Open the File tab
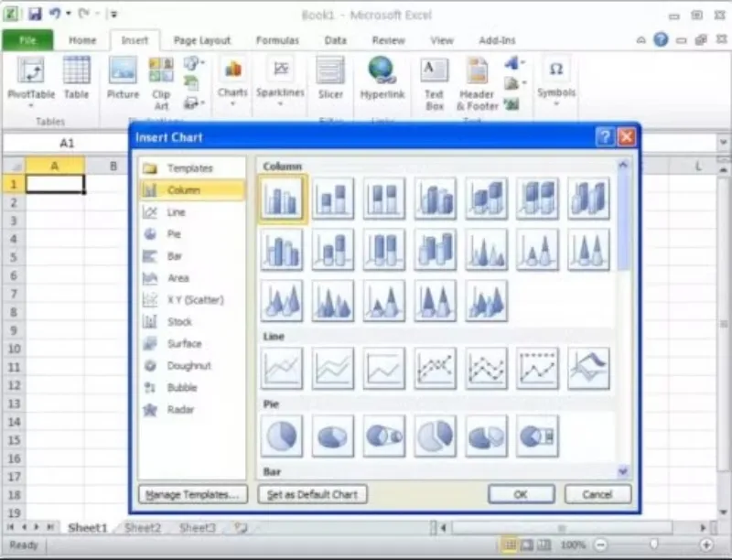 point(27,40)
